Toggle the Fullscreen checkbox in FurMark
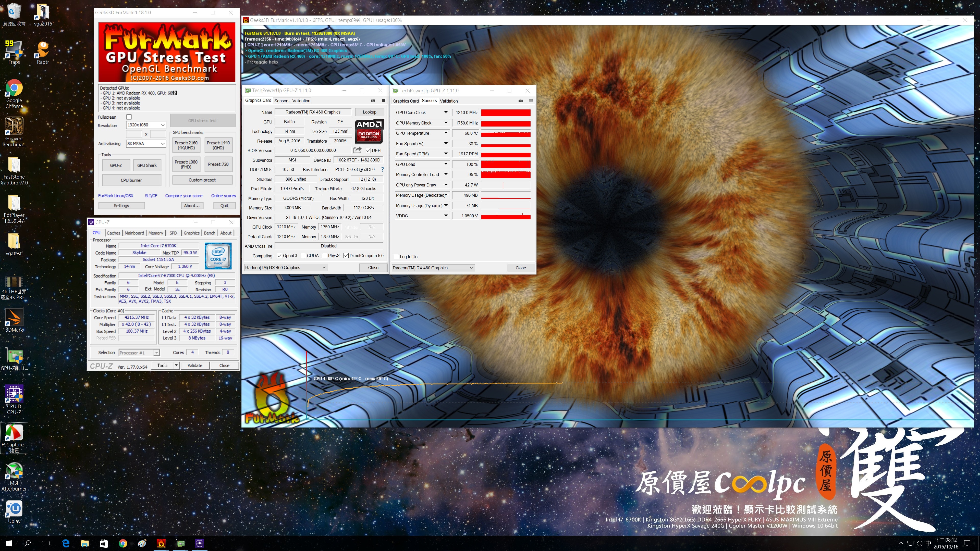Screen dimensions: 980x551 pos(129,117)
